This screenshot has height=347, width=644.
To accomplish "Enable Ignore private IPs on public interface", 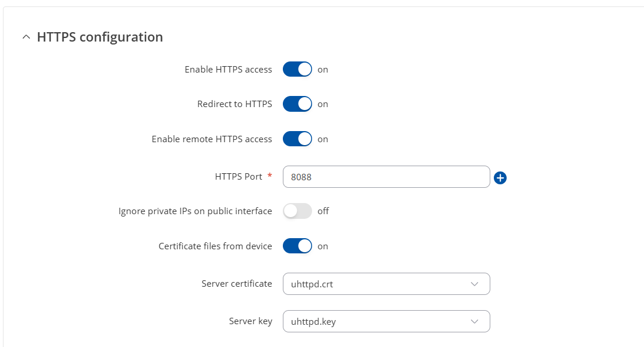I will [297, 211].
